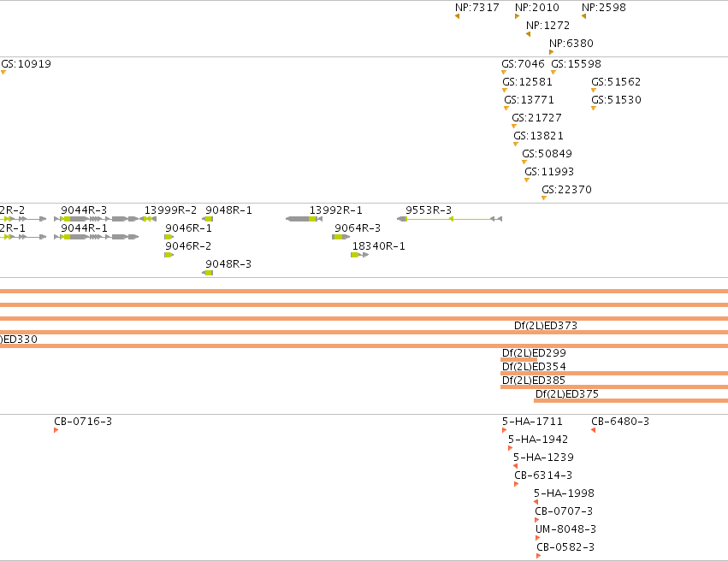Click the Df(2L)ED373 deficiency bar
This screenshot has height=561, width=728.
click(x=364, y=332)
